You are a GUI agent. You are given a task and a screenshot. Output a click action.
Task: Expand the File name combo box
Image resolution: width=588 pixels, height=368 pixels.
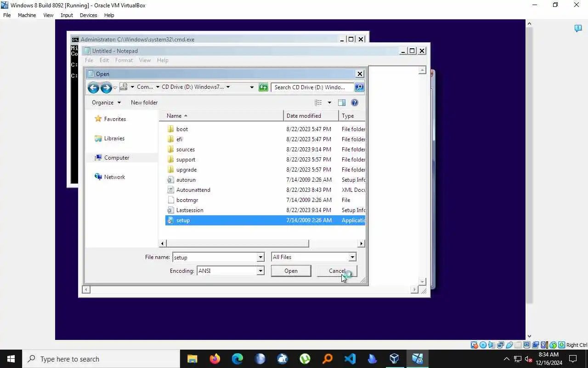click(260, 257)
